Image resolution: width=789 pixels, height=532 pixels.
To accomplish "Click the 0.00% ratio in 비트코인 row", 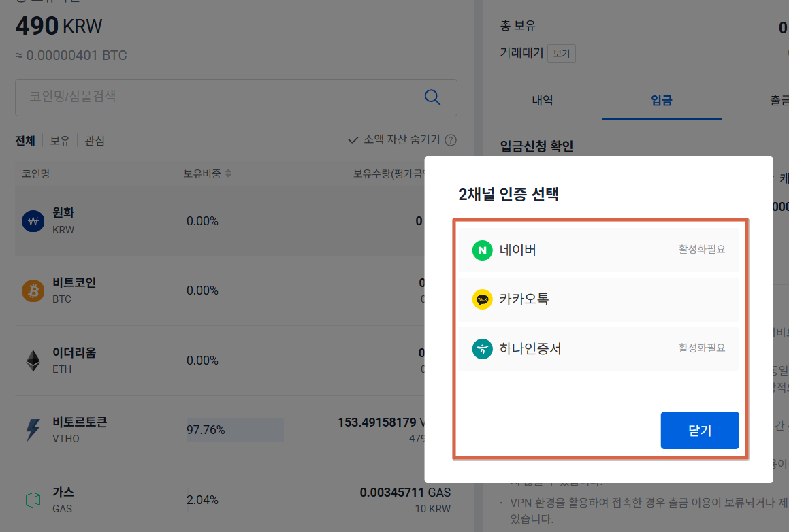I will (202, 290).
